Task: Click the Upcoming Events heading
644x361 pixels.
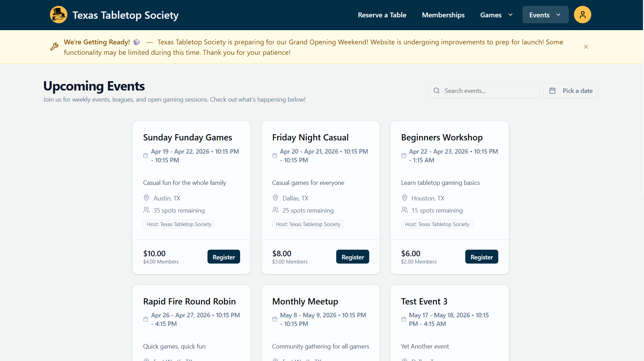Action: (x=94, y=86)
